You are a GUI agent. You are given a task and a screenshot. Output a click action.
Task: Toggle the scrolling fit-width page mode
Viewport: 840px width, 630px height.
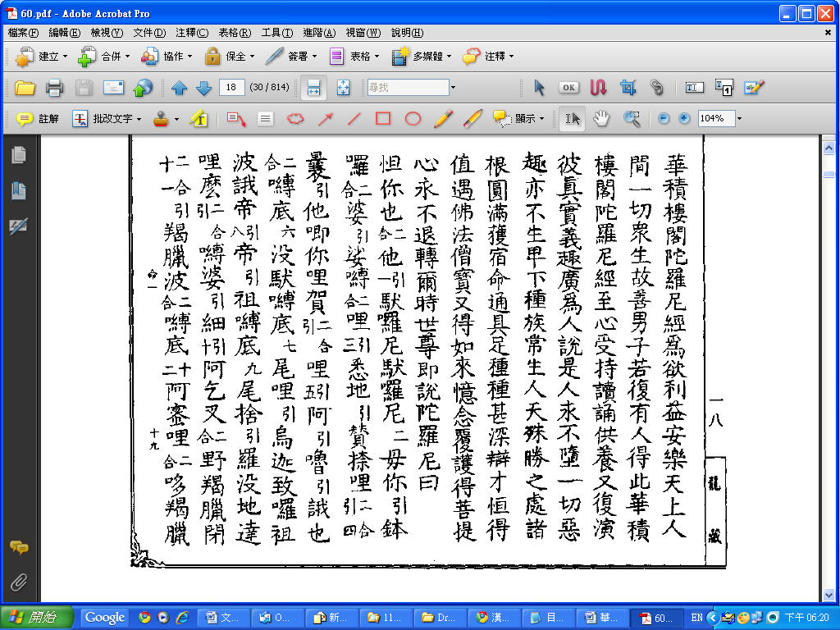[313, 87]
